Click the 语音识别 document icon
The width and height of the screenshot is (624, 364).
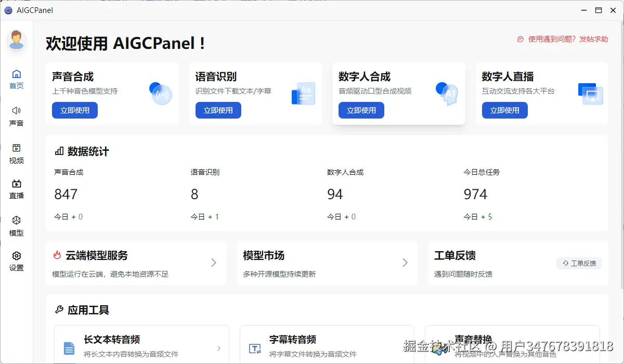pyautogui.click(x=304, y=94)
